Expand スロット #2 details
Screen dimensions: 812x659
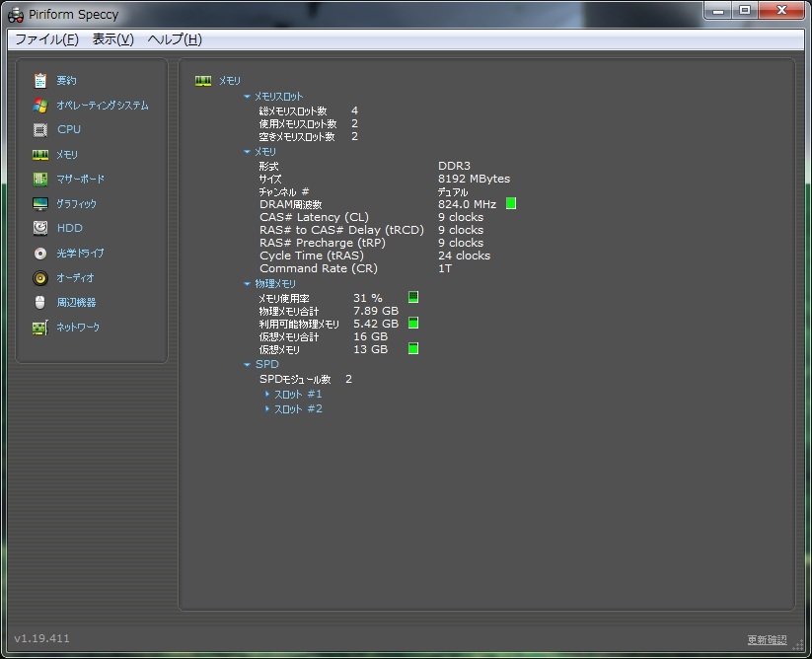click(267, 409)
